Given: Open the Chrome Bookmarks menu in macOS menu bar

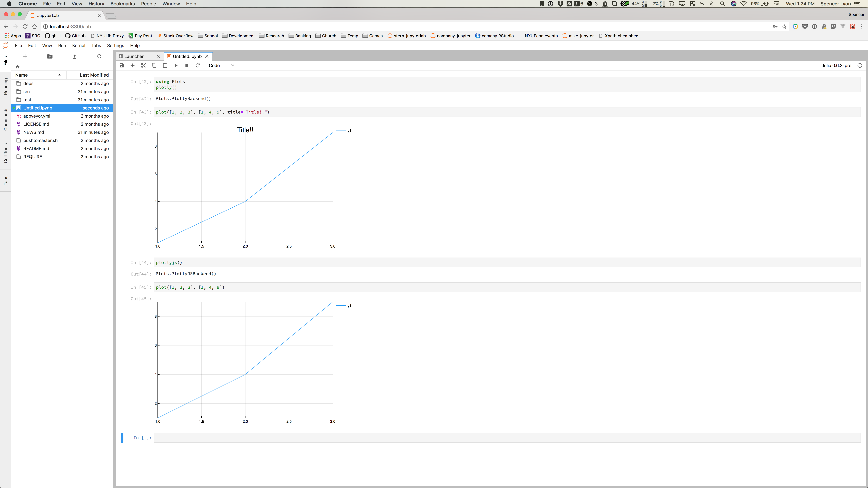Looking at the screenshot, I should click(123, 4).
